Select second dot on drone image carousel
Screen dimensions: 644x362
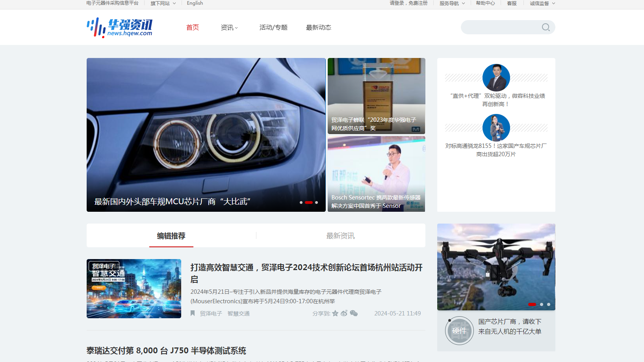click(542, 304)
